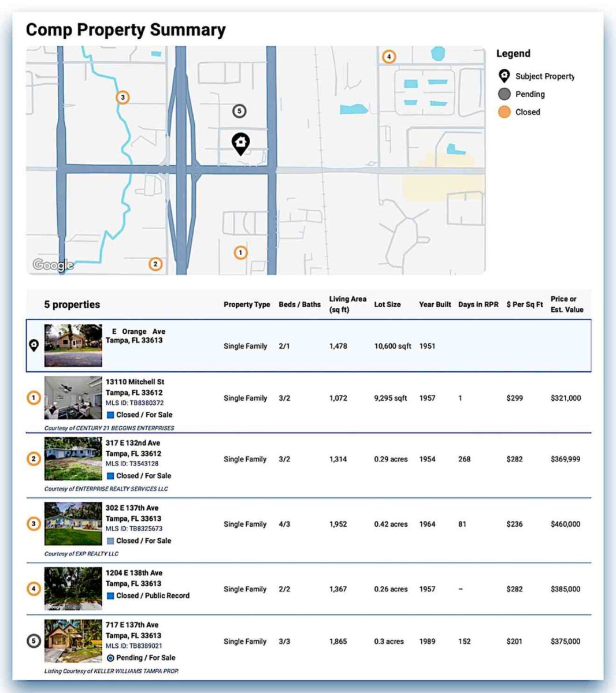The width and height of the screenshot is (616, 693).
Task: Click the row number 3 circle badge
Action: 34,524
